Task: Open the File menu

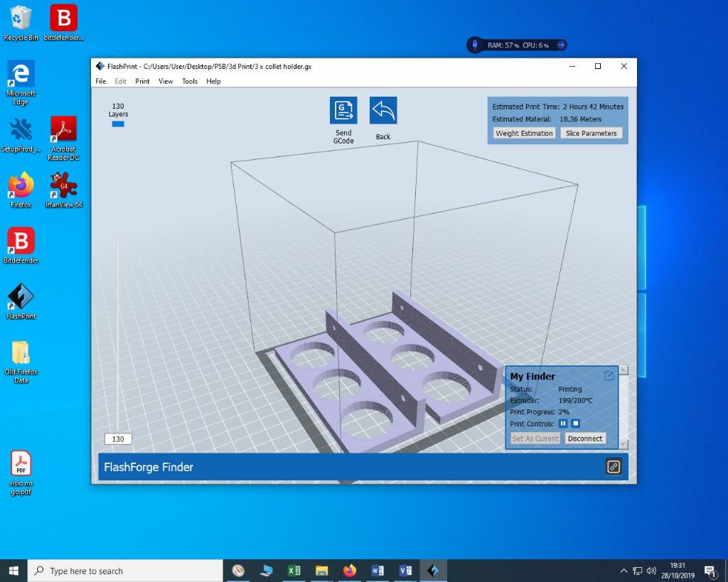Action: coord(101,81)
